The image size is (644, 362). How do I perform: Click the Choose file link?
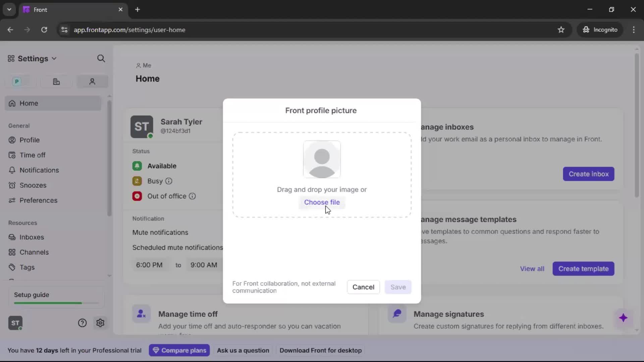pos(322,202)
